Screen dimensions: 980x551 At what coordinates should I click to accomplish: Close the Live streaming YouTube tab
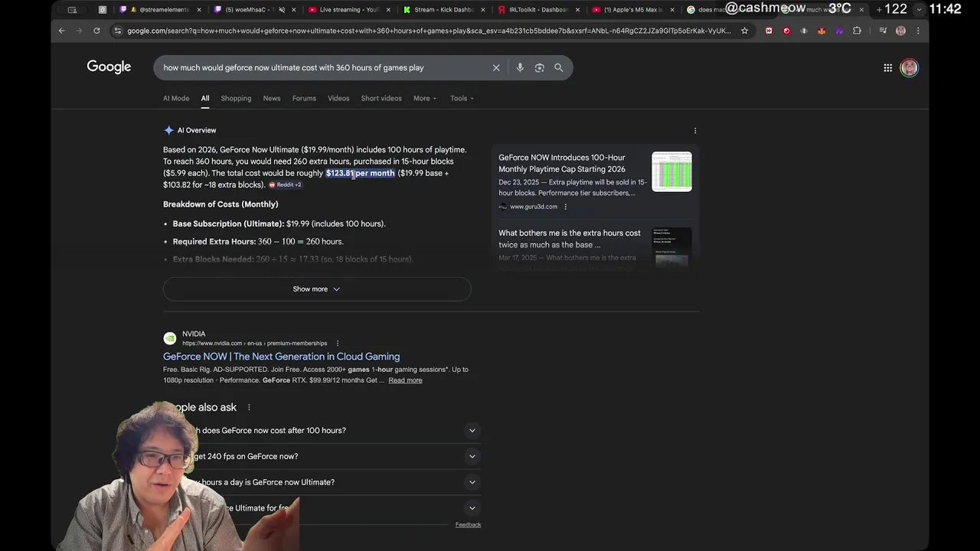coord(388,10)
